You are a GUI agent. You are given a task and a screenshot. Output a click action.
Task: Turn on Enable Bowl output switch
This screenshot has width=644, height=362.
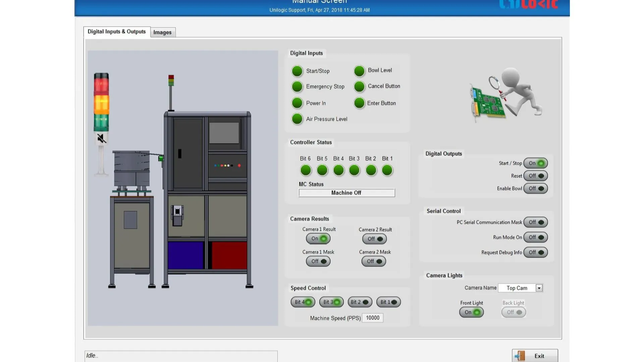click(536, 188)
